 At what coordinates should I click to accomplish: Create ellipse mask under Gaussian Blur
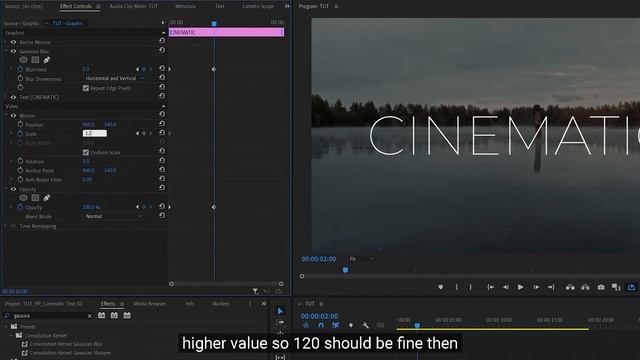[23, 60]
